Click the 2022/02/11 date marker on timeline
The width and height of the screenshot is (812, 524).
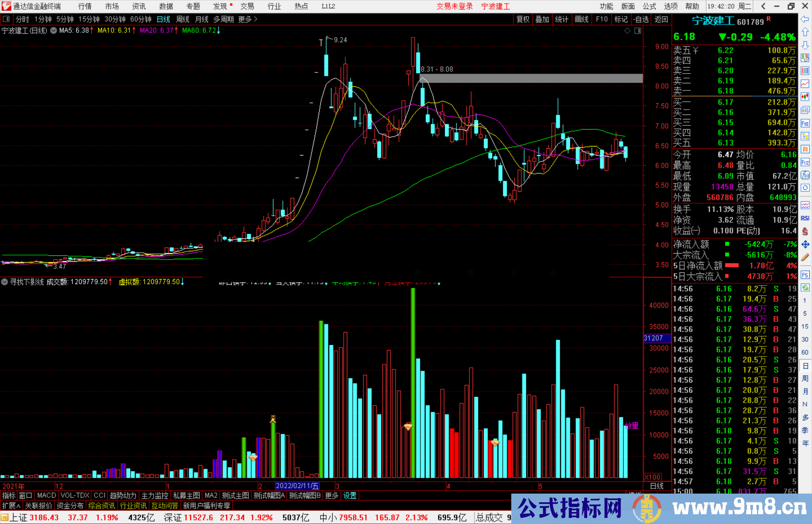tap(297, 486)
